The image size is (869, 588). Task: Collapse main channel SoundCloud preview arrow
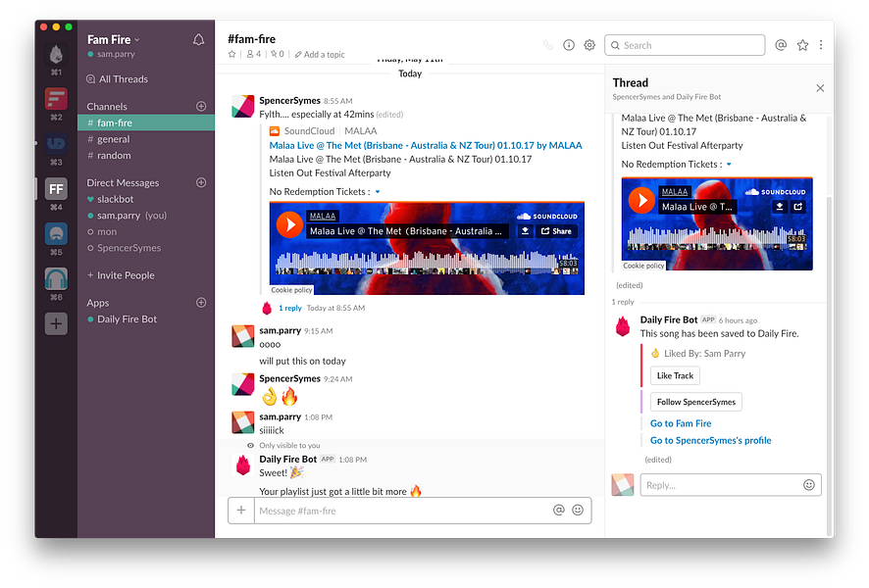(378, 191)
